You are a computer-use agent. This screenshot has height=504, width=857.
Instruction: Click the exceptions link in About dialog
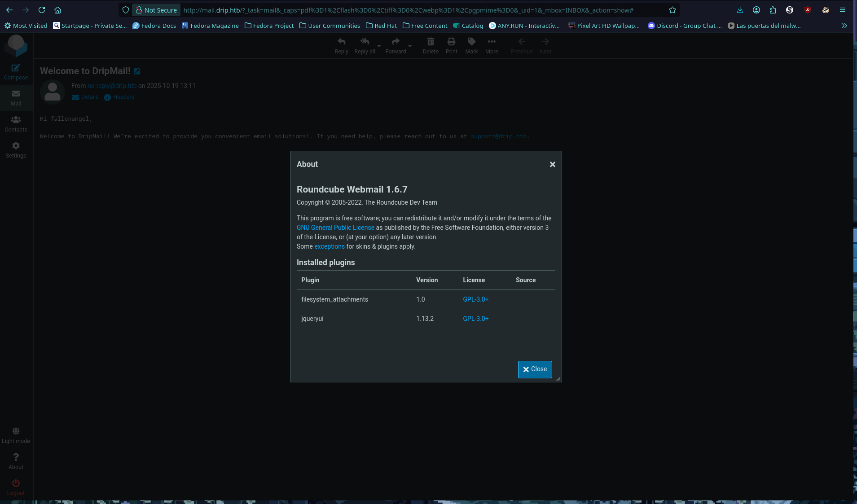tap(329, 246)
